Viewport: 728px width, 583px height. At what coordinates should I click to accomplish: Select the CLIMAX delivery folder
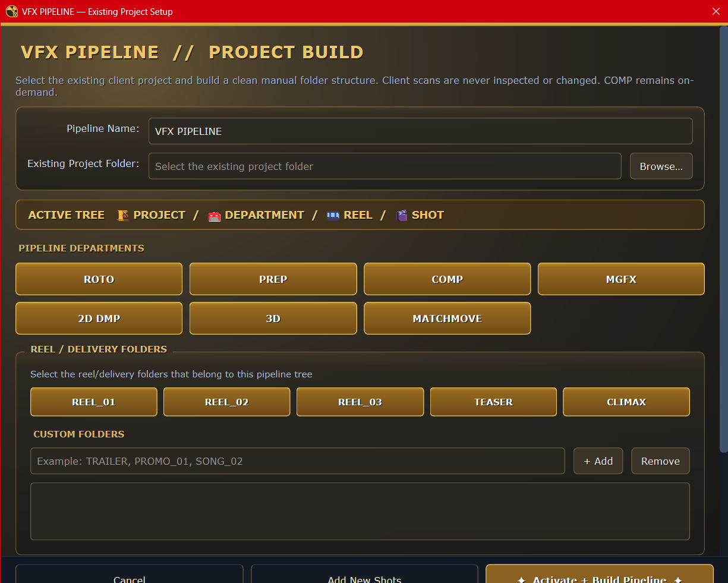coord(626,402)
